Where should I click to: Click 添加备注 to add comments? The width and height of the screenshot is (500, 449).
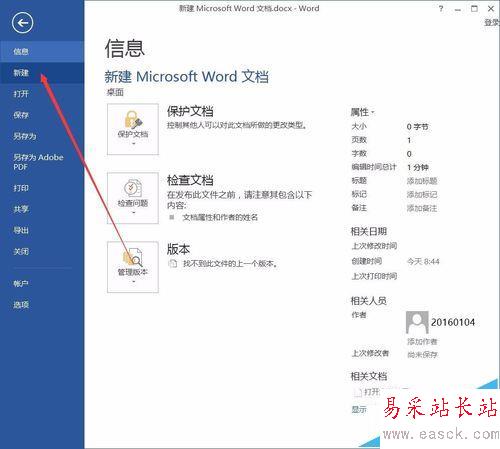(x=422, y=208)
